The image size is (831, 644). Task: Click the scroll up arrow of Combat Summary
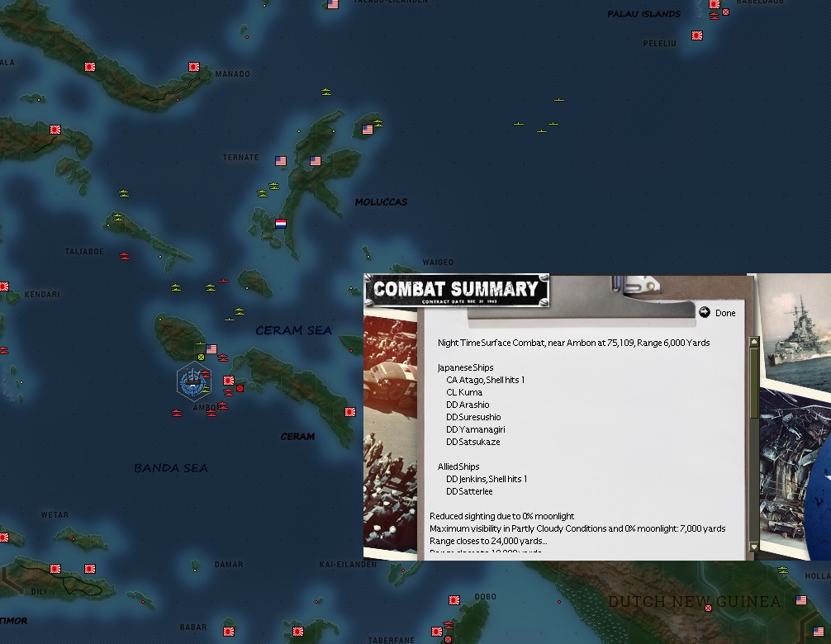pos(753,342)
